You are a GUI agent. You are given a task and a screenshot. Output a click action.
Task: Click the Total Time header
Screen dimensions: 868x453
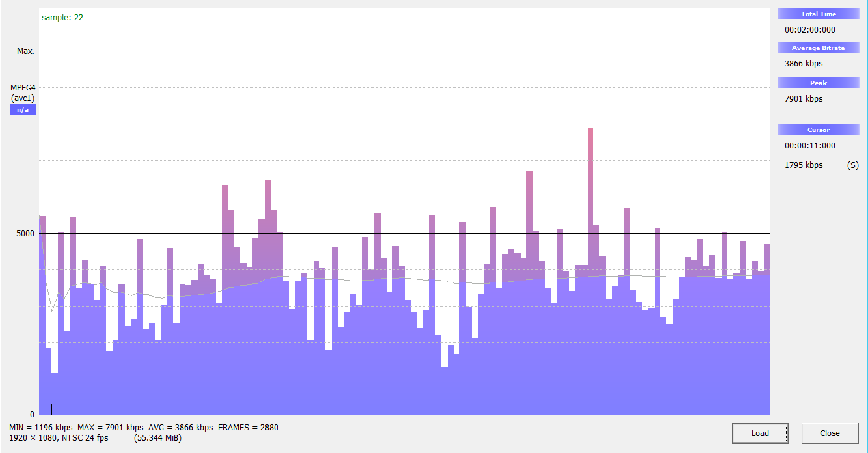point(819,14)
